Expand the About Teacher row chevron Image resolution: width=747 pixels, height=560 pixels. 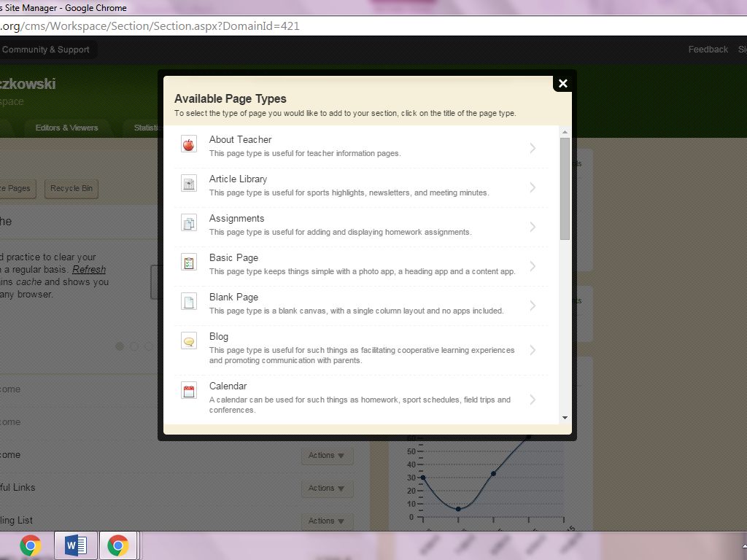pyautogui.click(x=533, y=148)
